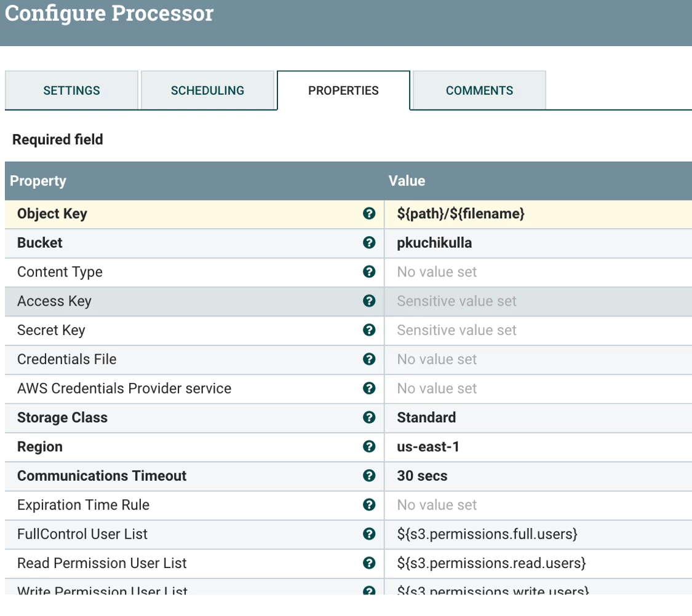Open the Region property help icon
Image resolution: width=692 pixels, height=616 pixels.
pyautogui.click(x=369, y=447)
